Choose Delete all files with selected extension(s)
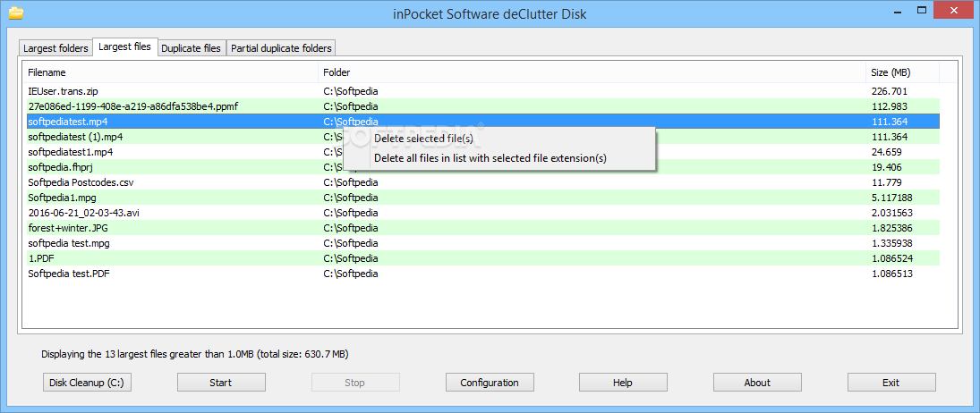The image size is (980, 413). 490,158
